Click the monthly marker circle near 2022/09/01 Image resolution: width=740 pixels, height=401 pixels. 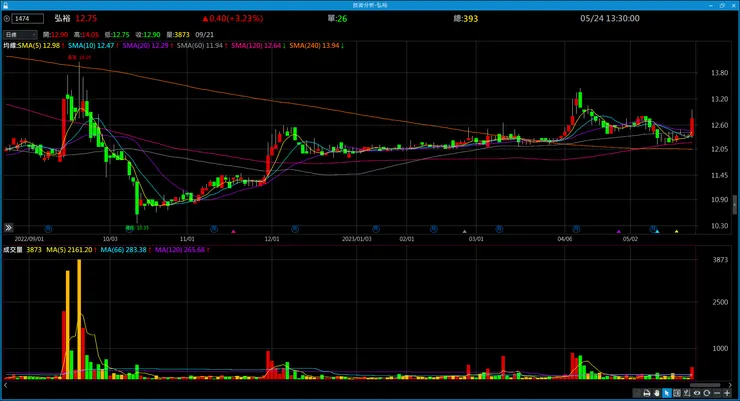48,229
